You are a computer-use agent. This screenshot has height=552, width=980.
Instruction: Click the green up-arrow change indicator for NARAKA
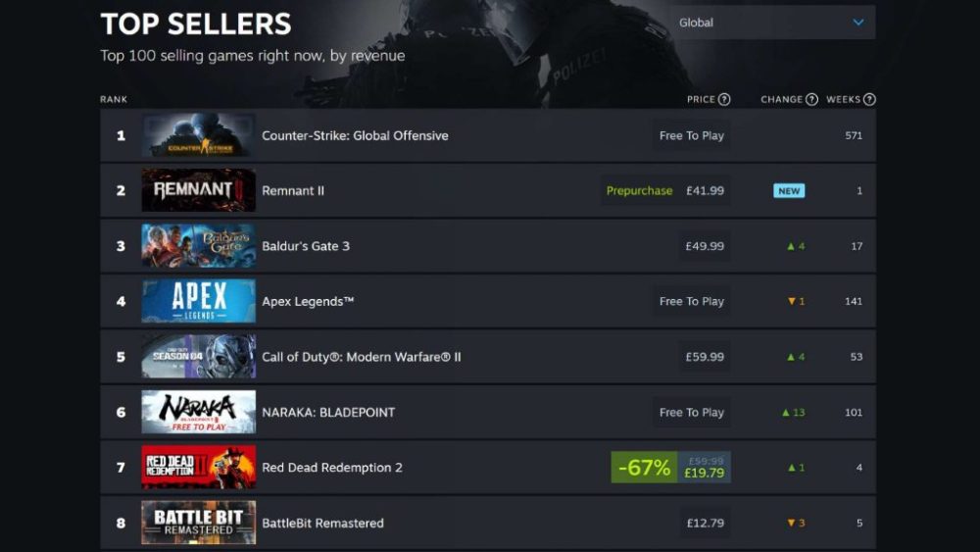793,413
